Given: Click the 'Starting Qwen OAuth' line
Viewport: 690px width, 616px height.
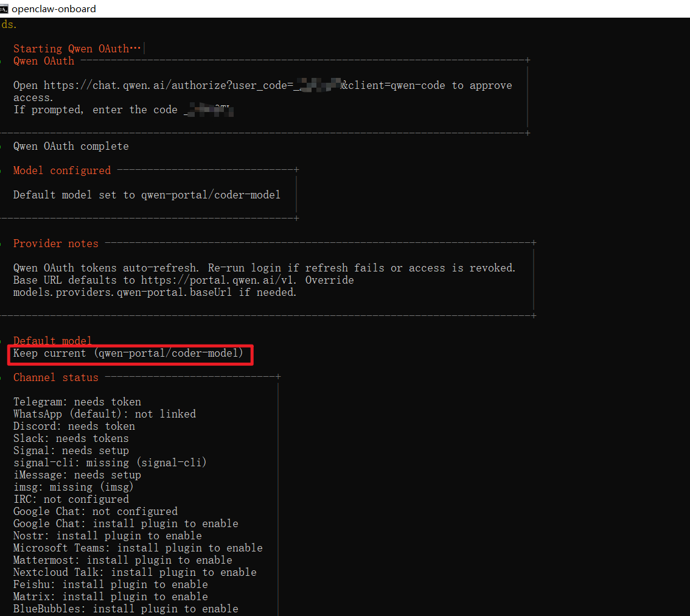Looking at the screenshot, I should [77, 49].
